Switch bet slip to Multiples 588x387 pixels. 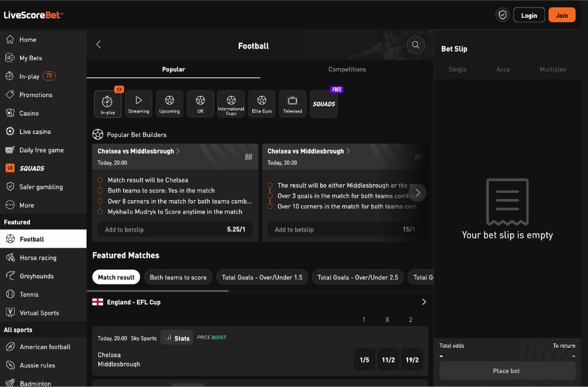(x=553, y=69)
